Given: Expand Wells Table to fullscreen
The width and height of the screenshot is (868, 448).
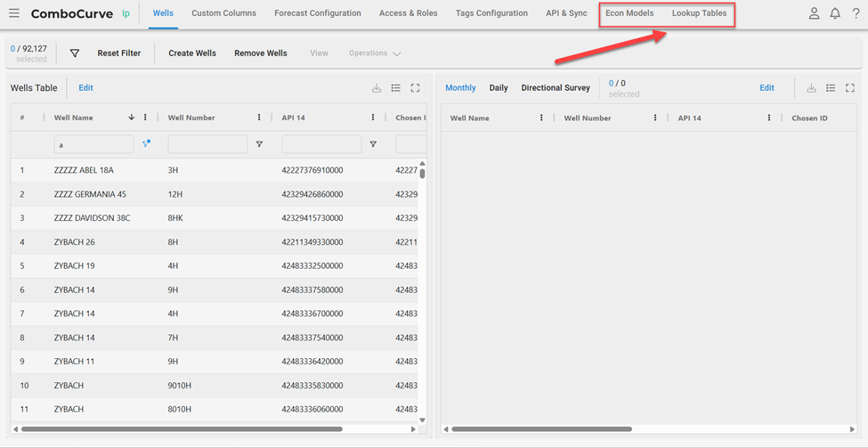Looking at the screenshot, I should pyautogui.click(x=415, y=88).
